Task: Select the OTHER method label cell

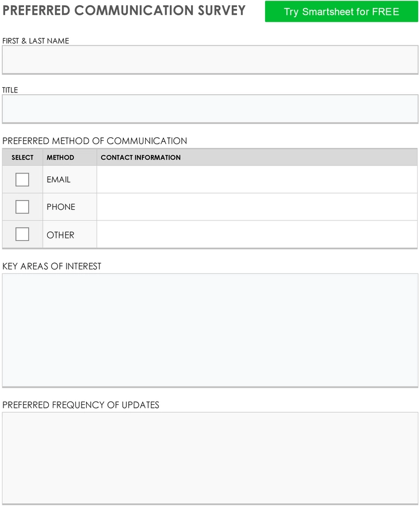Action: 69,234
